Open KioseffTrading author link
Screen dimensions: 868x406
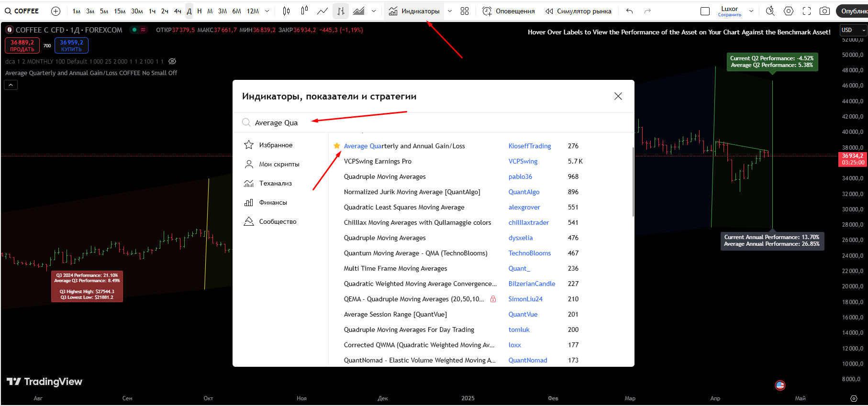pos(530,146)
